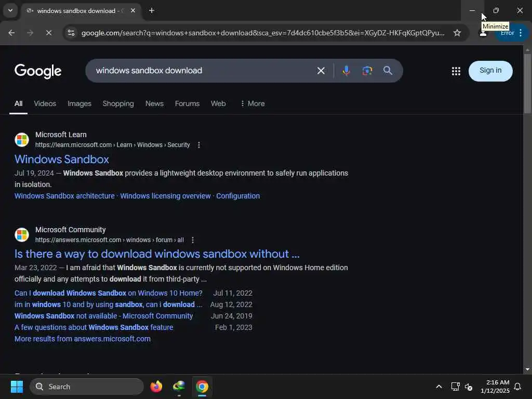Open network status tray icon
The width and height of the screenshot is (532, 399).
pyautogui.click(x=455, y=387)
